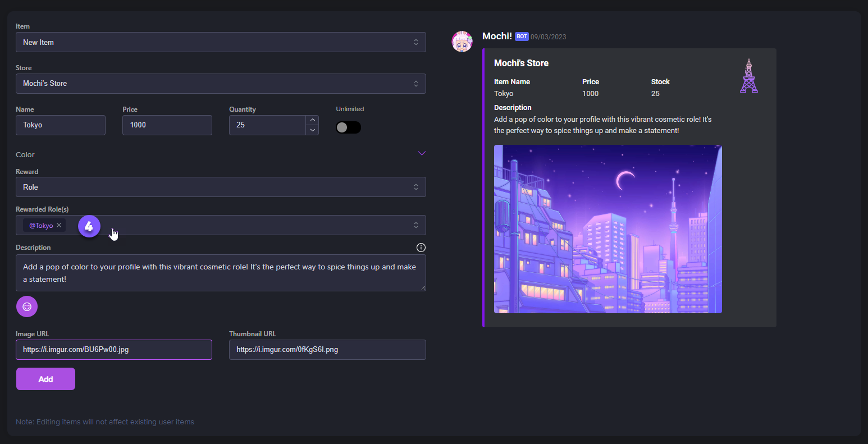
Task: Open the Store dropdown
Action: coord(221,84)
